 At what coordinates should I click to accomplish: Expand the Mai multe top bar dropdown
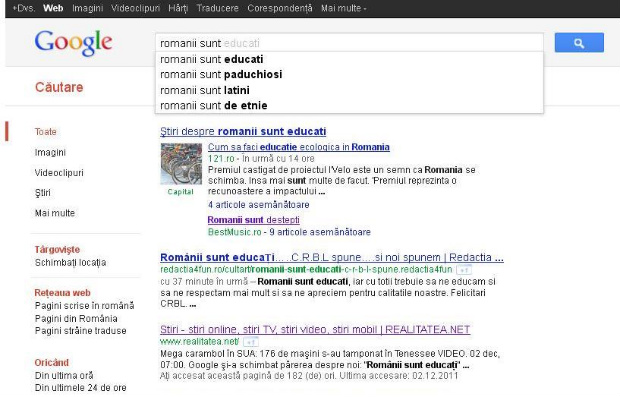click(x=344, y=8)
